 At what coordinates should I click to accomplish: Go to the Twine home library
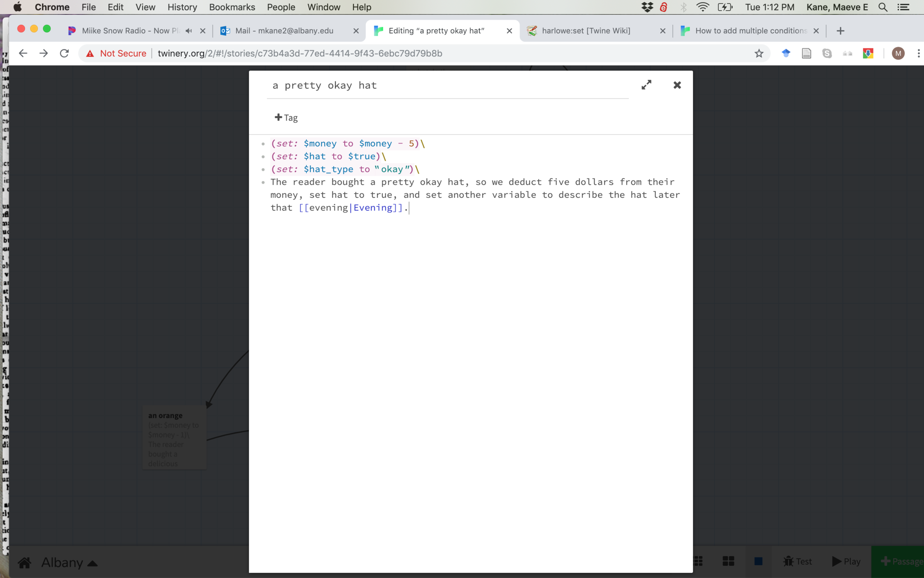click(x=24, y=562)
